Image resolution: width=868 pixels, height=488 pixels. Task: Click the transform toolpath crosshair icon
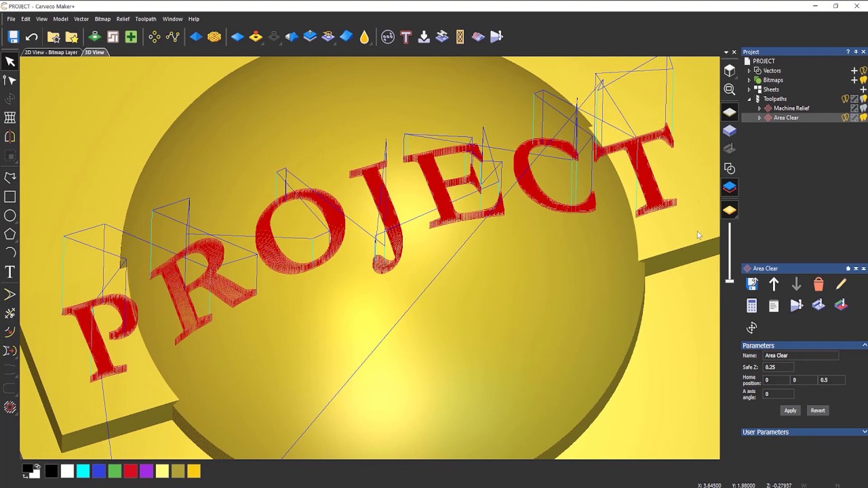tap(751, 328)
